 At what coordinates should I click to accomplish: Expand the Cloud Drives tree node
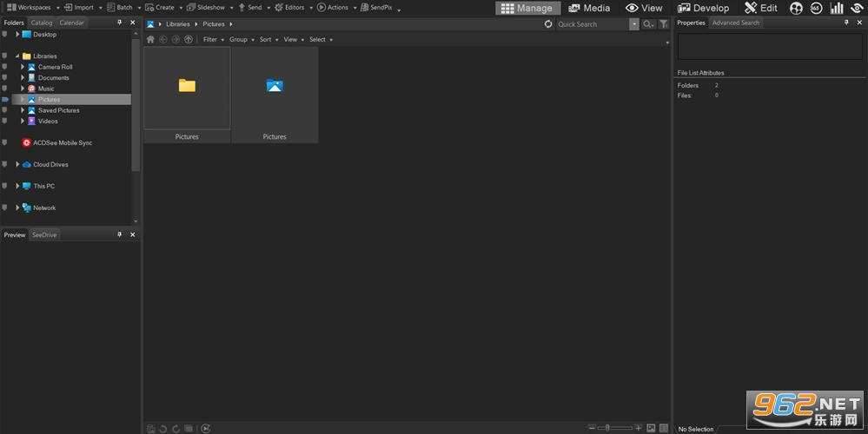17,164
